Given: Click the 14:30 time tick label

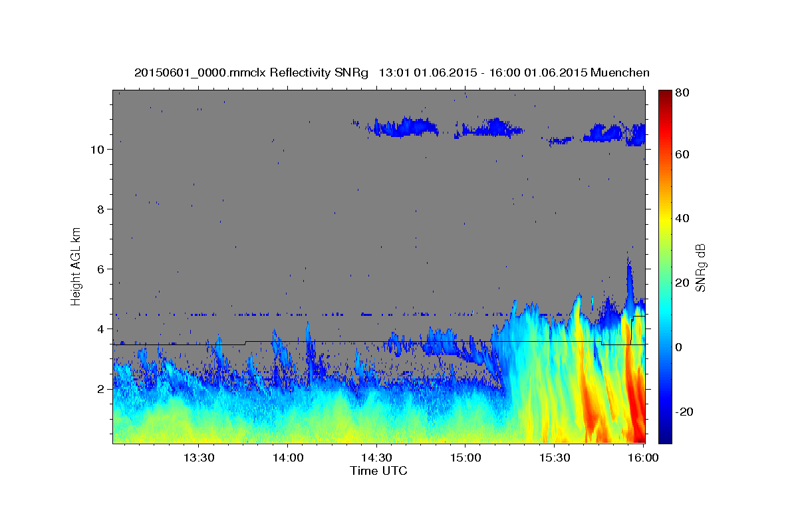Looking at the screenshot, I should coord(376,458).
